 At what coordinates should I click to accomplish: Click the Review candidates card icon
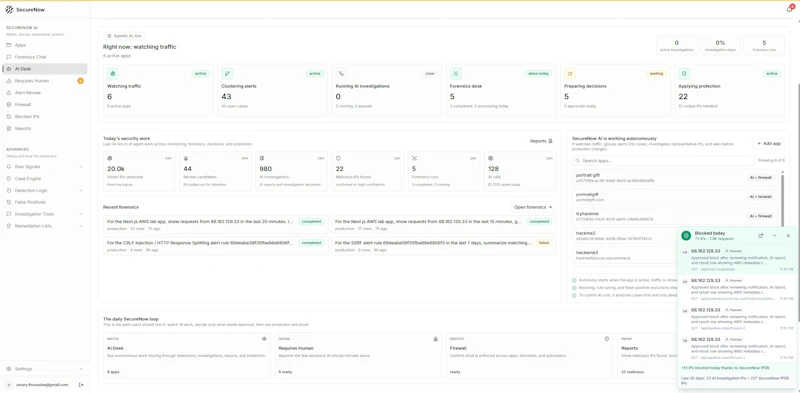(186, 158)
